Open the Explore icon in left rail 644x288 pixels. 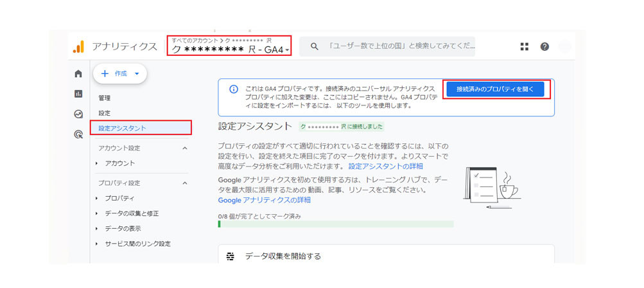(x=78, y=114)
